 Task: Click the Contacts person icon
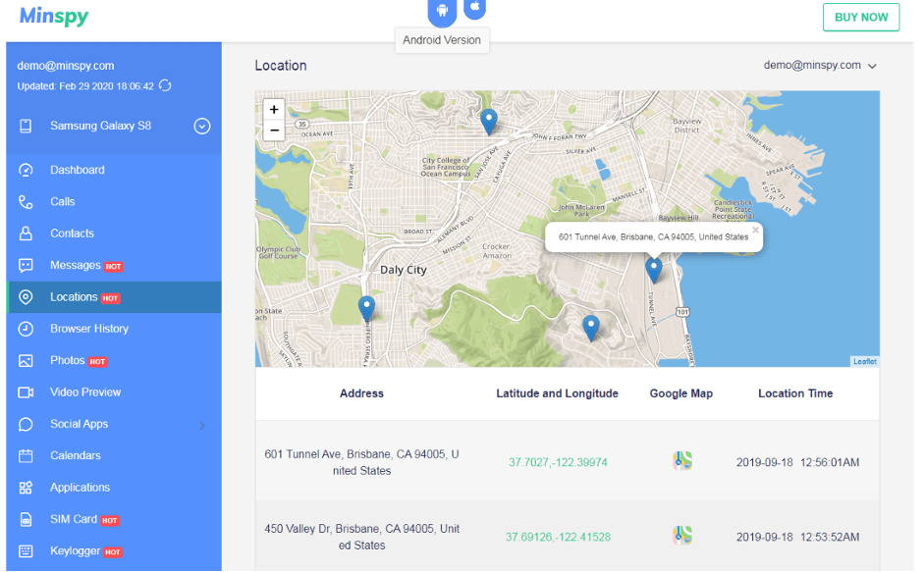click(26, 234)
